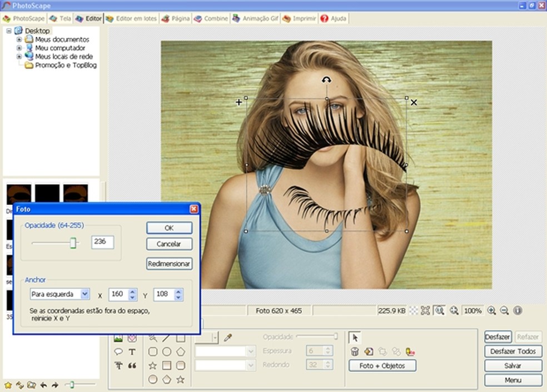
Task: Click the rotate handle above the eyelash object
Action: pyautogui.click(x=326, y=80)
